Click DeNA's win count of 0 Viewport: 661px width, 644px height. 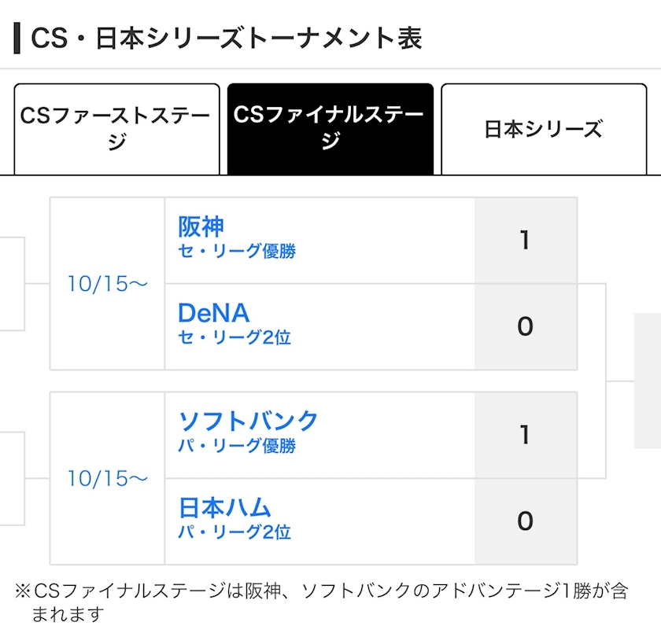pyautogui.click(x=525, y=326)
